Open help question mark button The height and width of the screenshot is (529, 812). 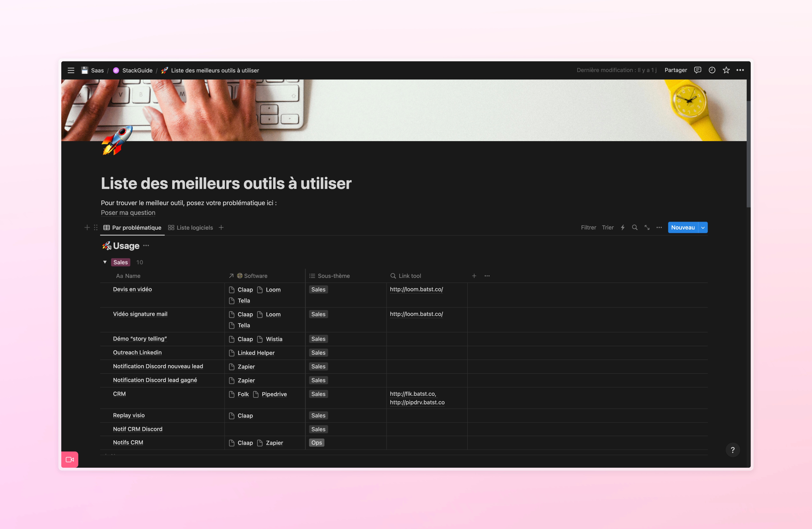[733, 450]
